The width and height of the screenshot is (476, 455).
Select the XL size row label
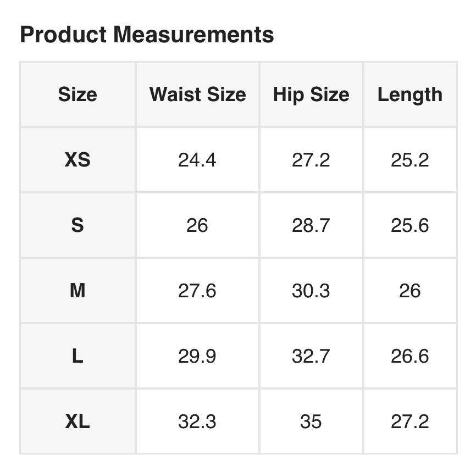pos(78,421)
